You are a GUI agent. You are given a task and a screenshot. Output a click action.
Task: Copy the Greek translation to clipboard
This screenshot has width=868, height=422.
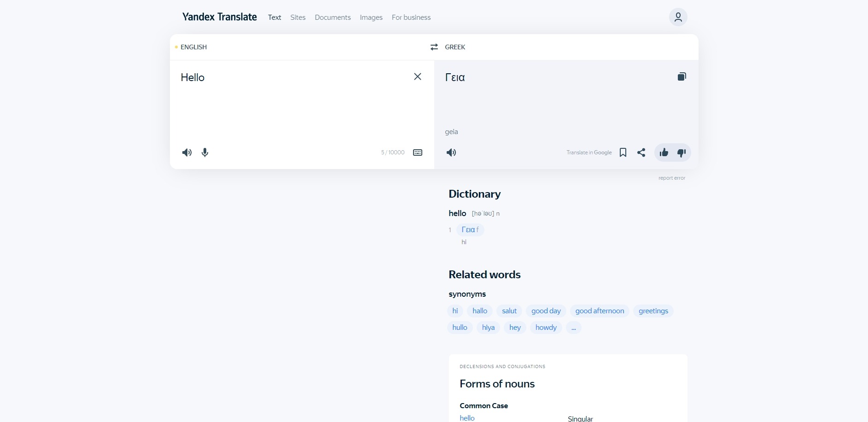coord(682,76)
